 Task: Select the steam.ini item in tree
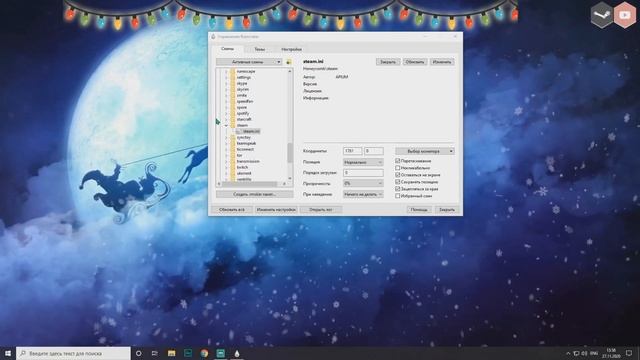point(251,131)
